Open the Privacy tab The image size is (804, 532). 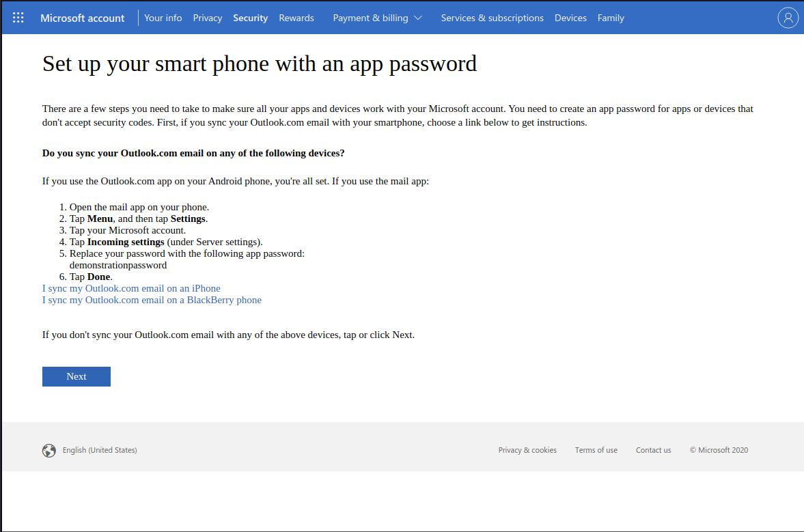coord(208,18)
